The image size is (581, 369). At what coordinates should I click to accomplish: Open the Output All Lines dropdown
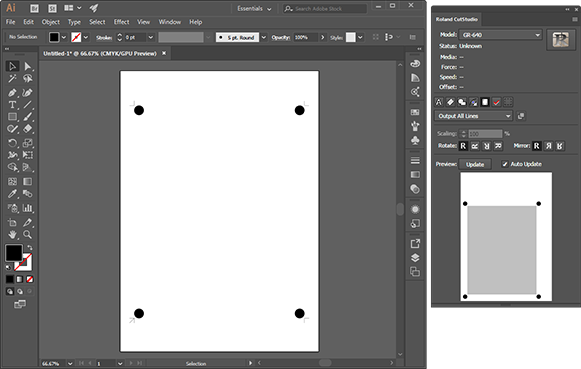click(473, 116)
